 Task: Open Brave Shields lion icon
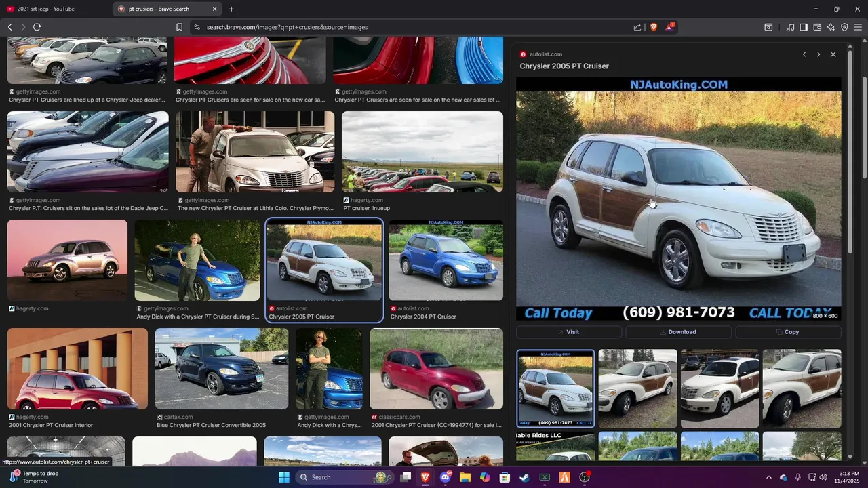(654, 27)
